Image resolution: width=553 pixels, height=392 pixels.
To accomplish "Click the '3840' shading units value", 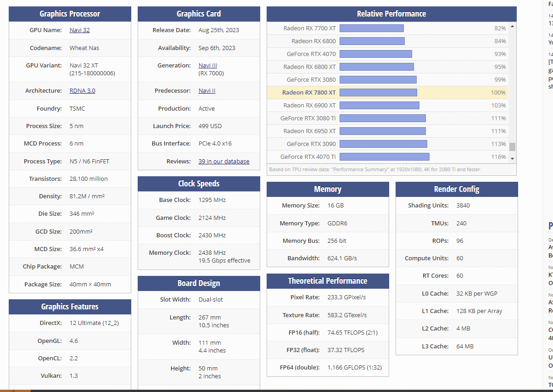I will pyautogui.click(x=463, y=206).
